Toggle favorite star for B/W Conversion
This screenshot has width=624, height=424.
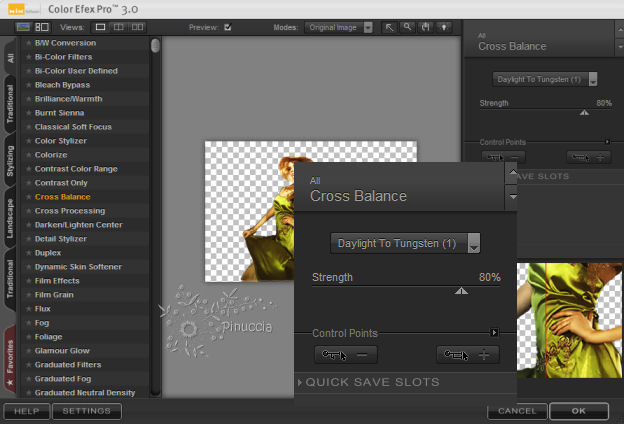click(x=29, y=43)
